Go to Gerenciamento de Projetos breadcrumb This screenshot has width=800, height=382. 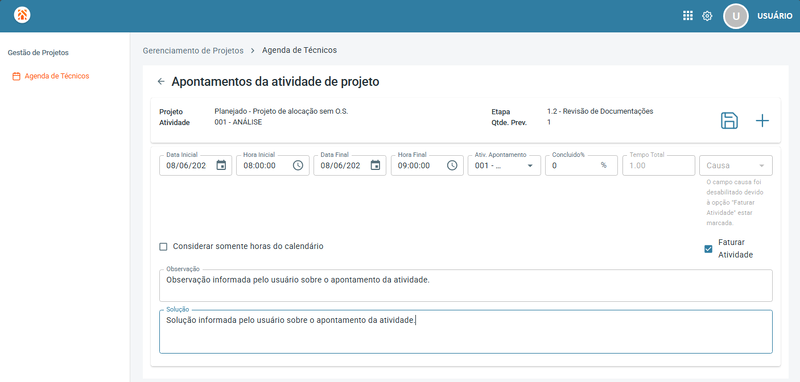pos(193,50)
